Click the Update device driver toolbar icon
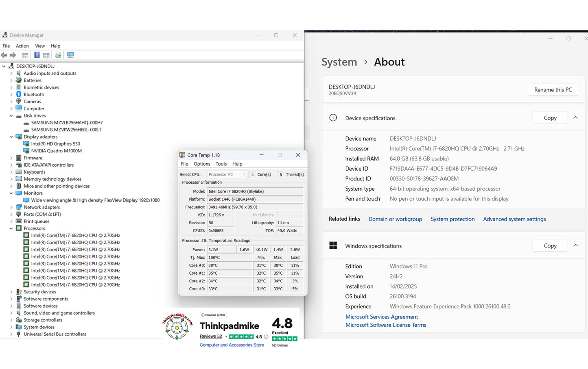This screenshot has height=369, width=588. click(58, 55)
